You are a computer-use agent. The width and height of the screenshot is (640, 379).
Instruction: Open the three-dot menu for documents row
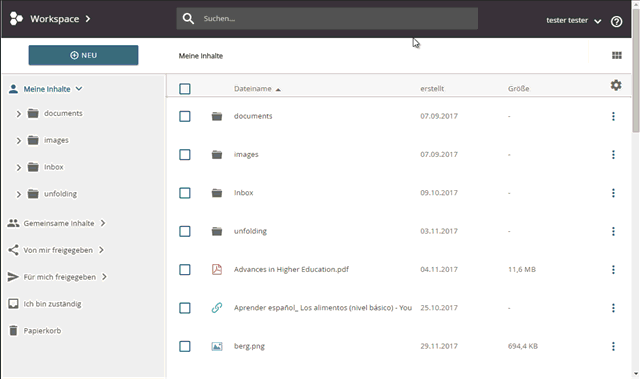pos(613,116)
